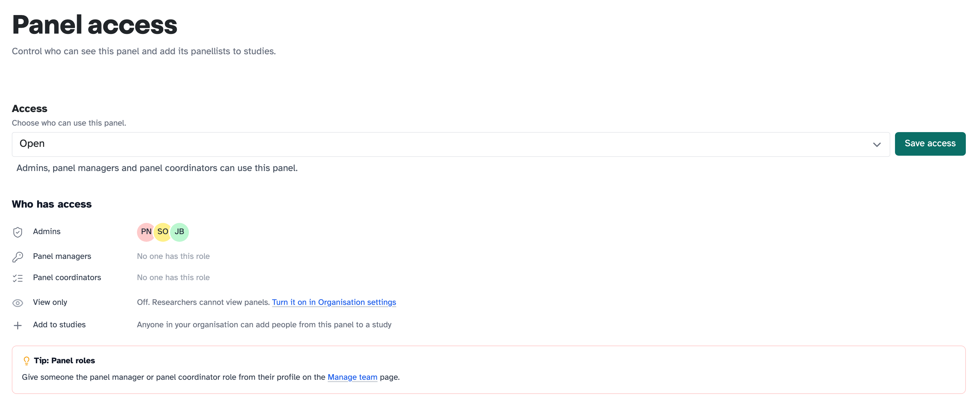Click the Panel coordinators role label
Screen dimensions: 980x401
tap(67, 277)
